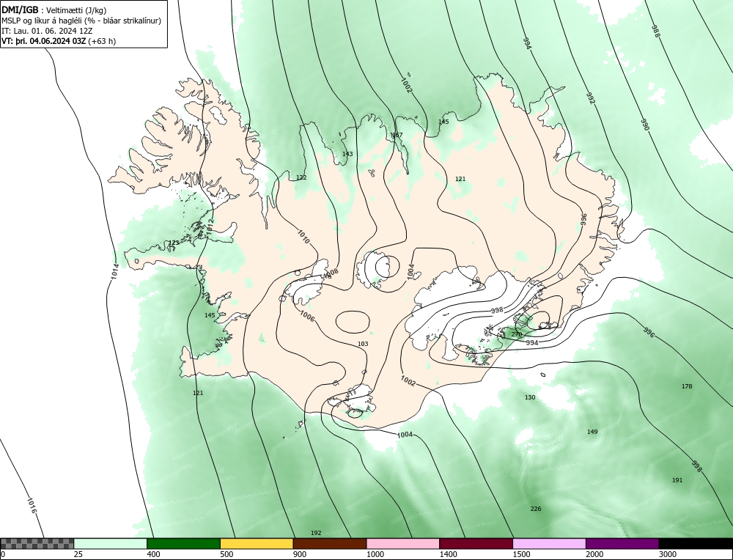Click the legend tick label 1500
Image resolution: width=733 pixels, height=560 pixels.
point(522,554)
